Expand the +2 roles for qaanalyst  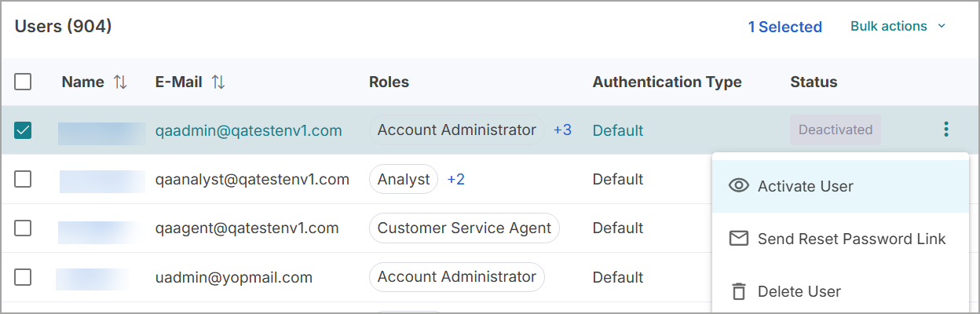(x=455, y=179)
